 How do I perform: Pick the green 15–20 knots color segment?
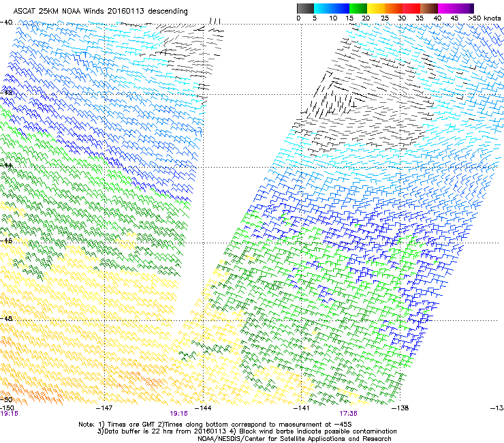point(358,8)
